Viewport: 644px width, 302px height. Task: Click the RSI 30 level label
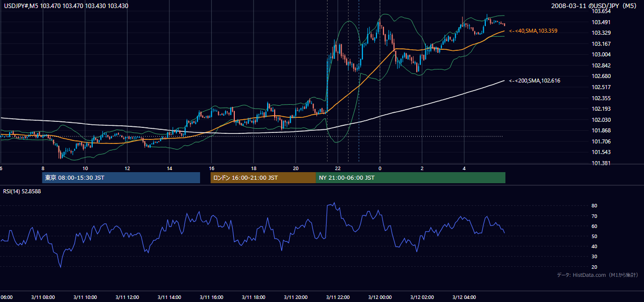pos(594,257)
